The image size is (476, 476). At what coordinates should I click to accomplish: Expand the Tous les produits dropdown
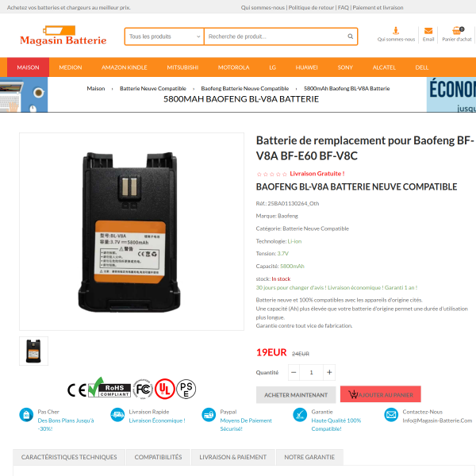pos(164,36)
